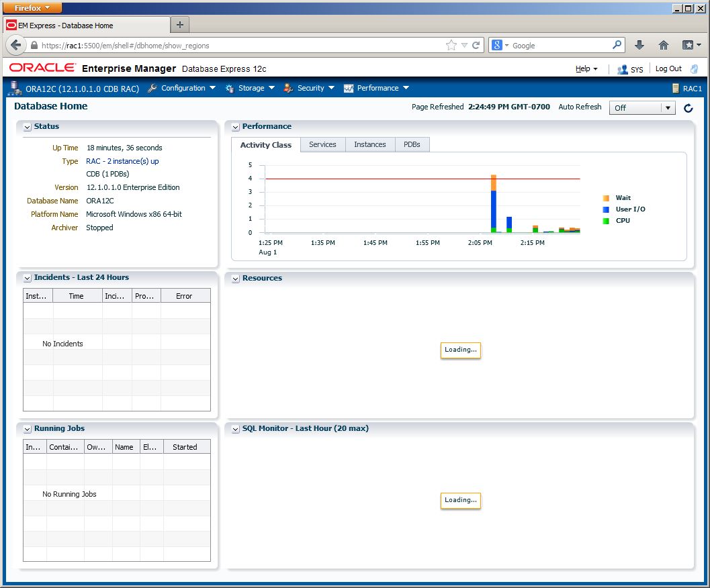The width and height of the screenshot is (710, 588).
Task: Click the User I/O legend blue swatch
Action: pyautogui.click(x=606, y=209)
